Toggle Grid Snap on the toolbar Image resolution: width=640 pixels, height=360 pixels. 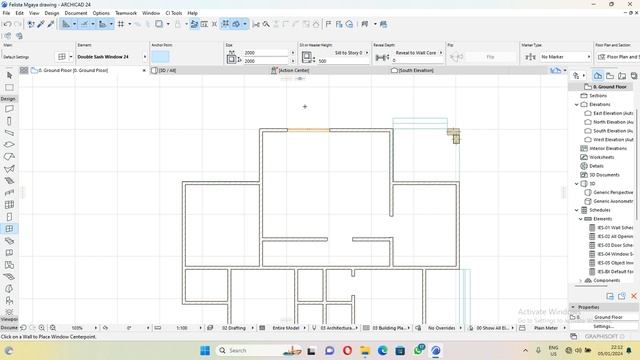121,24
